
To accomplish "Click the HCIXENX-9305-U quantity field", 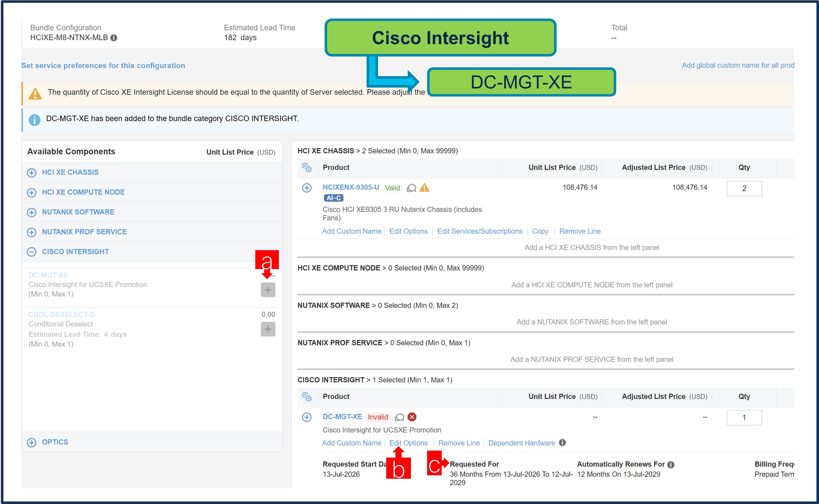I will tap(744, 188).
